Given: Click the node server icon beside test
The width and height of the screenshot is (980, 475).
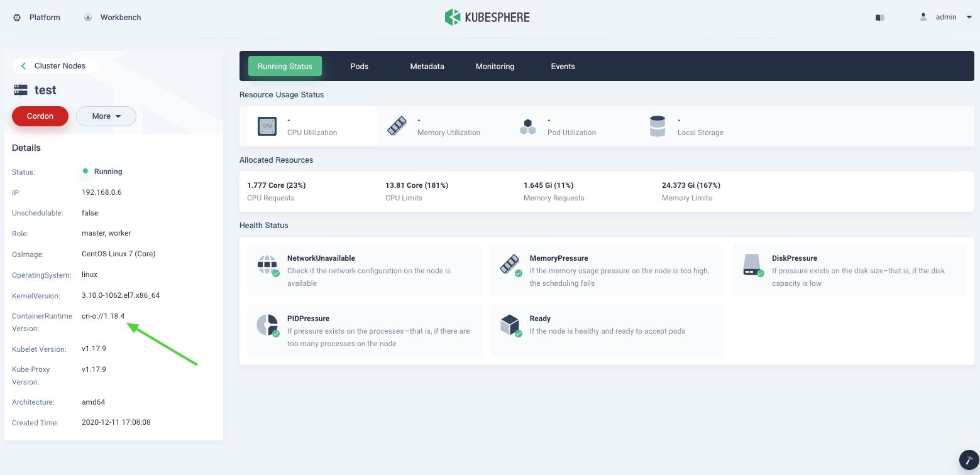Looking at the screenshot, I should tap(21, 90).
